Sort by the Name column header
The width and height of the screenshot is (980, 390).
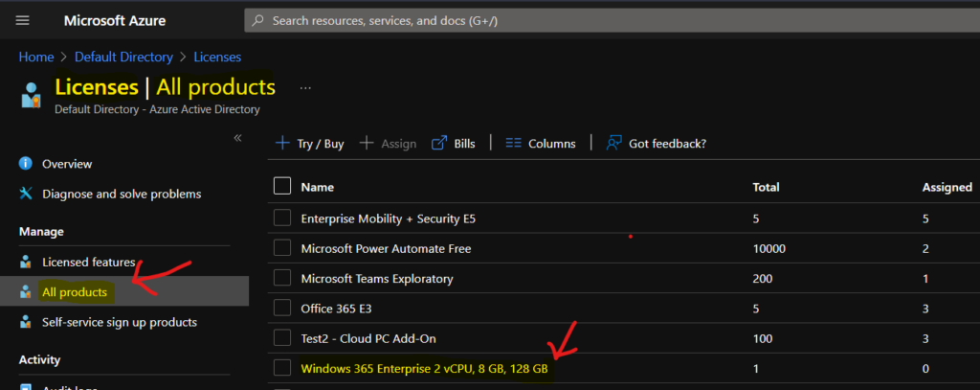tap(318, 187)
